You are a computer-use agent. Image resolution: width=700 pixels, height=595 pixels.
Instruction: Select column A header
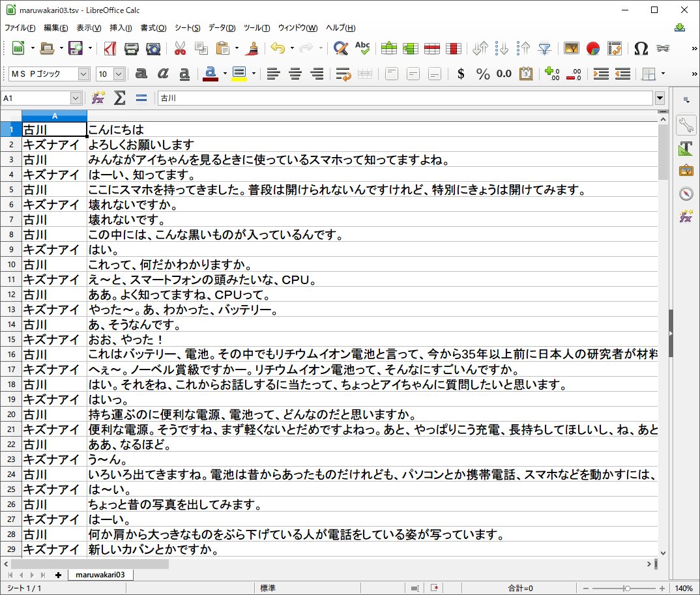coord(55,116)
